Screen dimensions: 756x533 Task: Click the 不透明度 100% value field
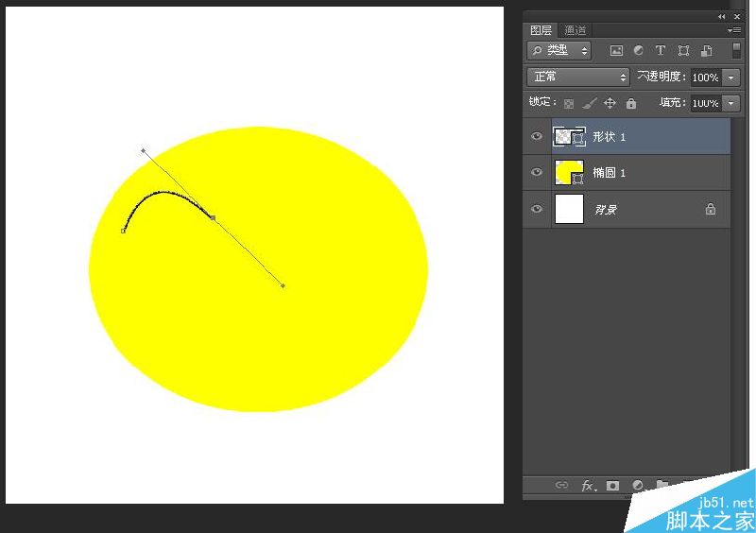click(706, 77)
